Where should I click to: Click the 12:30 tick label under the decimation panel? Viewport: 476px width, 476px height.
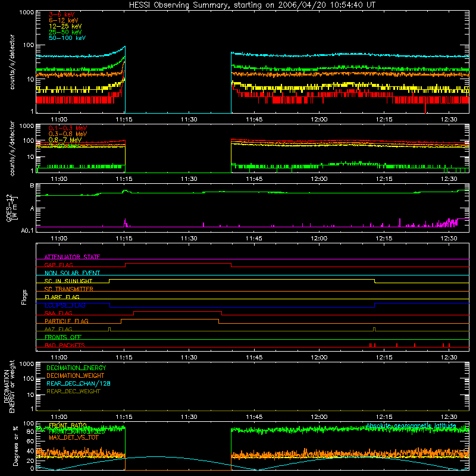tap(449, 417)
